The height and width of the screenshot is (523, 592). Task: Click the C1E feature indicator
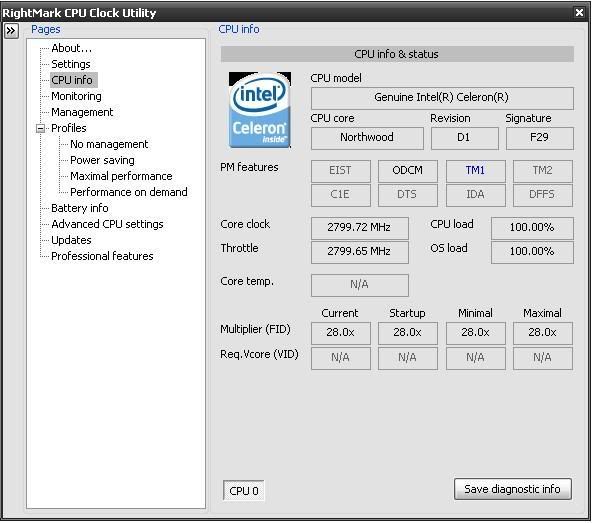[341, 195]
